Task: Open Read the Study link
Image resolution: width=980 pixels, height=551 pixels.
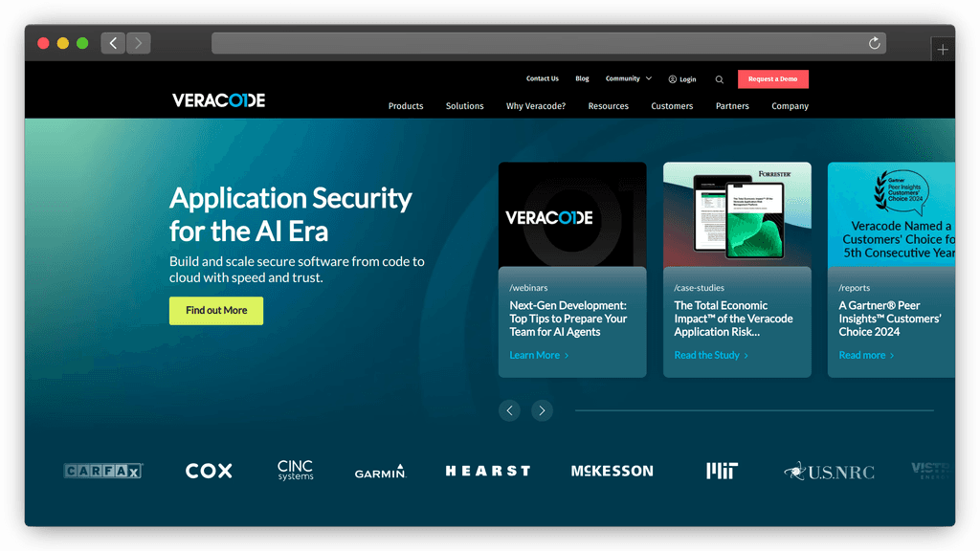Action: (x=706, y=354)
